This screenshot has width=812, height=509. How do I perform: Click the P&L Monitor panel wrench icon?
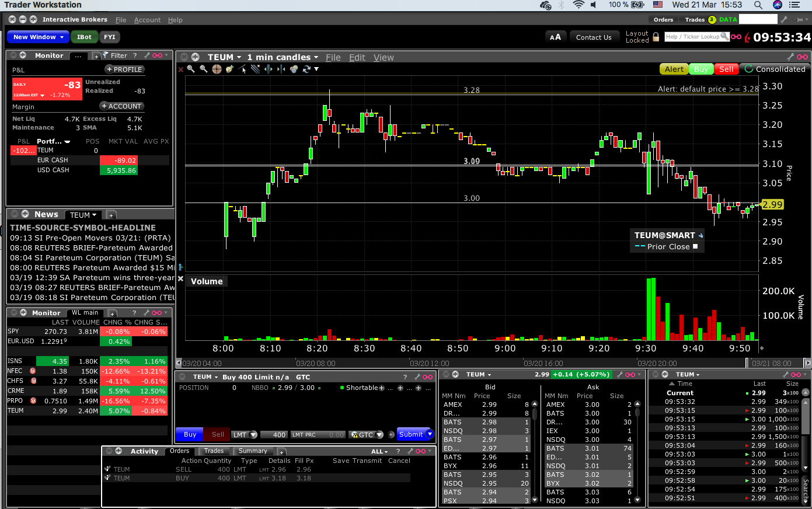click(x=147, y=55)
